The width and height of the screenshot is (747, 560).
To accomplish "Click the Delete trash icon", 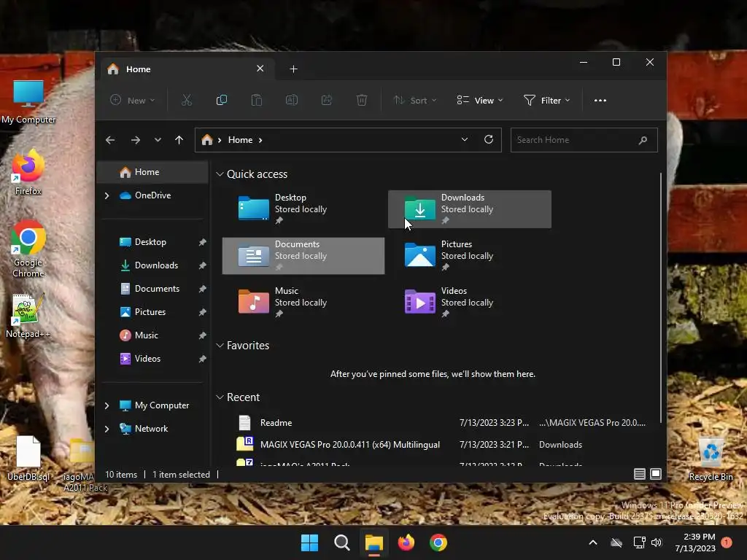I will [x=362, y=100].
